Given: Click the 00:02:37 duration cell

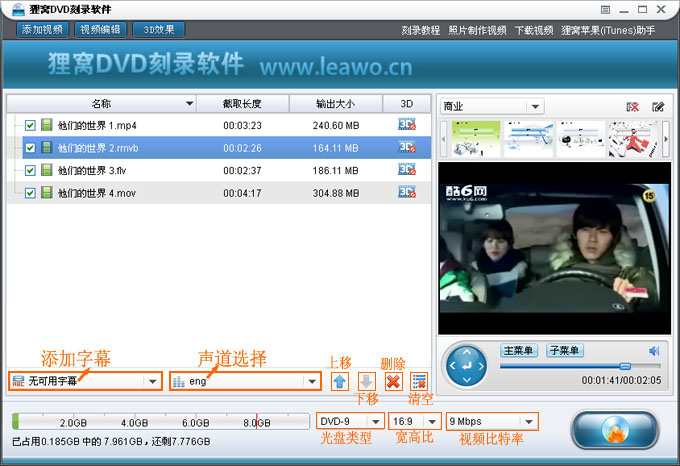Looking at the screenshot, I should pyautogui.click(x=242, y=171).
